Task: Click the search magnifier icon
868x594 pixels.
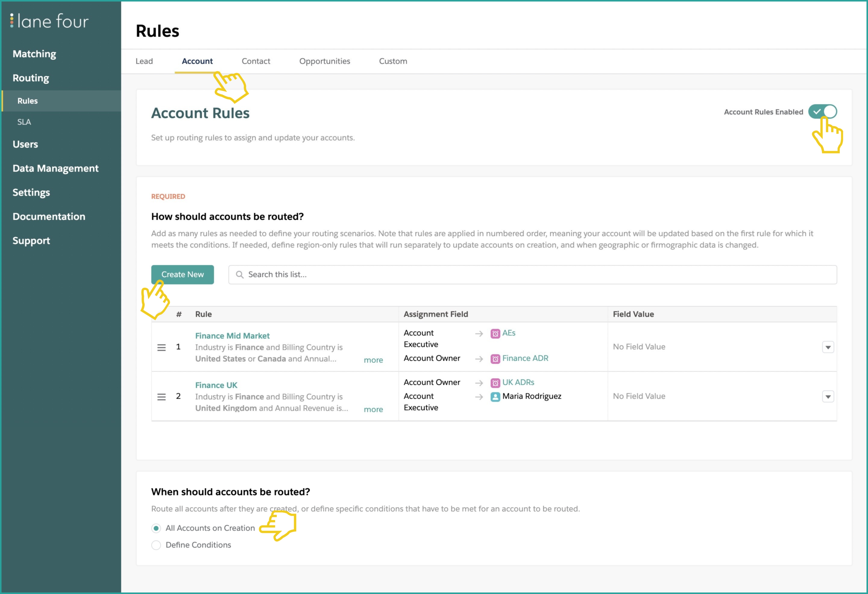Action: point(239,275)
